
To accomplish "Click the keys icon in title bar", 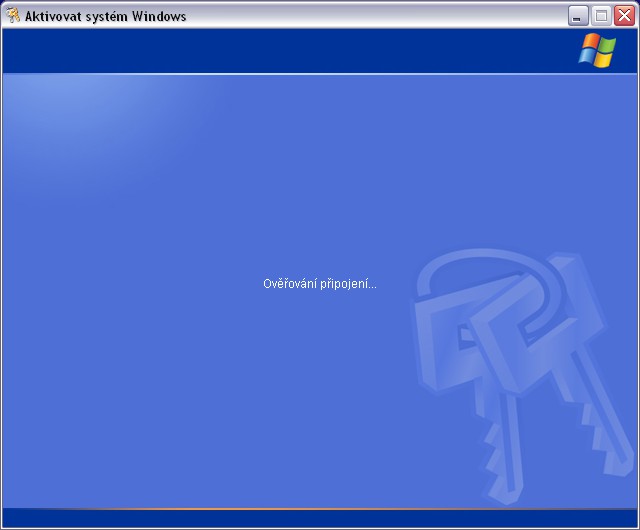I will point(13,16).
